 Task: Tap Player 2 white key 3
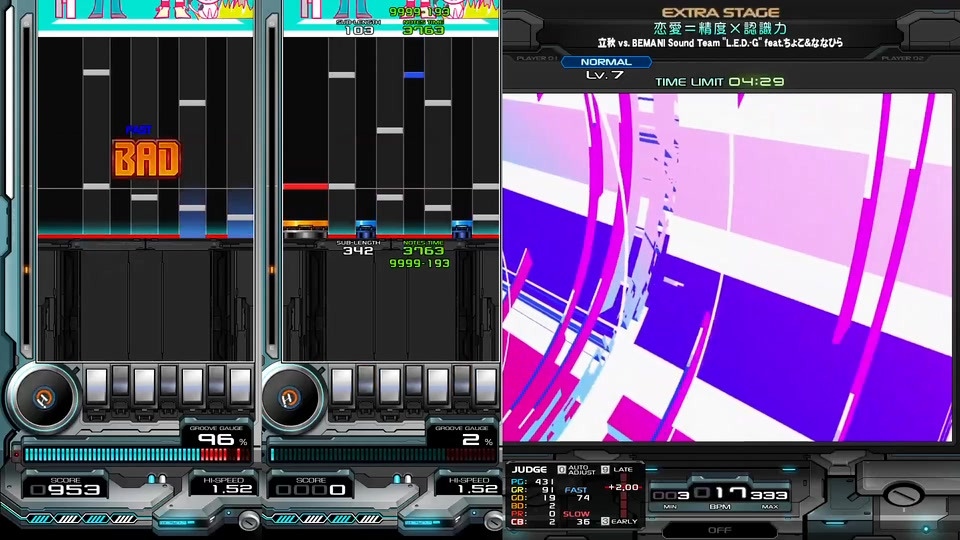coord(389,386)
